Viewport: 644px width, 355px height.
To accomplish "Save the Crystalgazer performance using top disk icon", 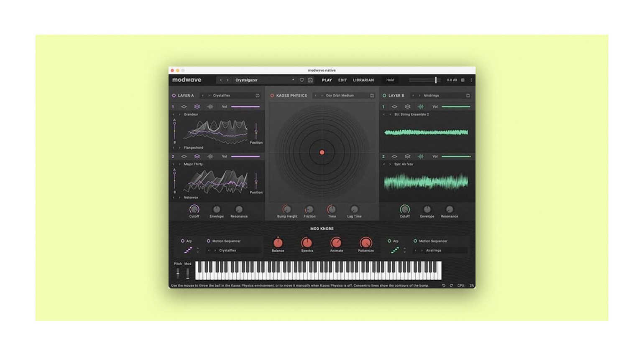I will click(x=310, y=80).
